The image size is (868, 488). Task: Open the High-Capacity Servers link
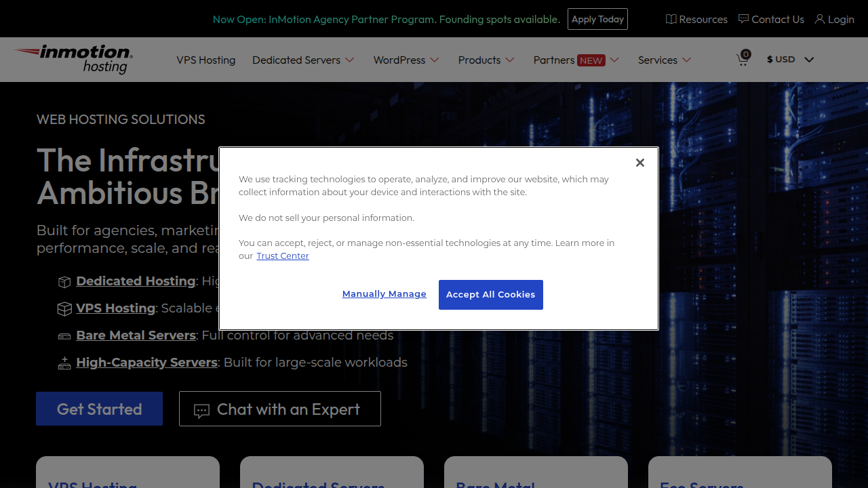pos(146,363)
